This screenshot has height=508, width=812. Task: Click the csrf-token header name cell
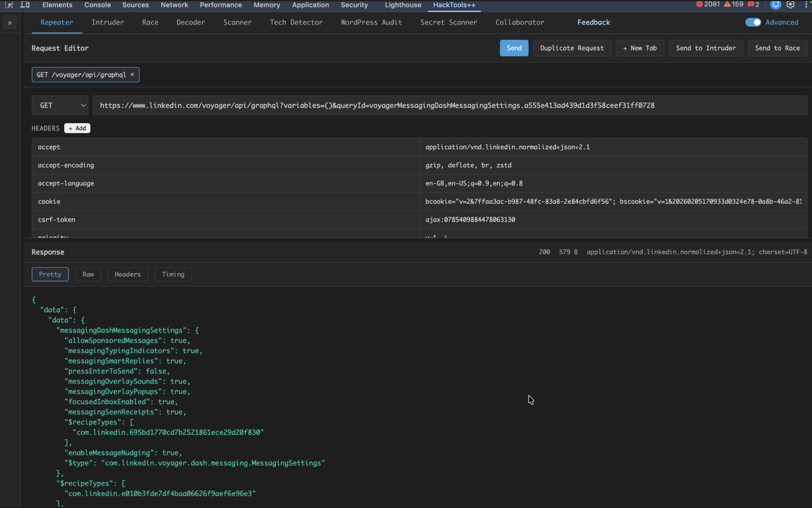225,220
